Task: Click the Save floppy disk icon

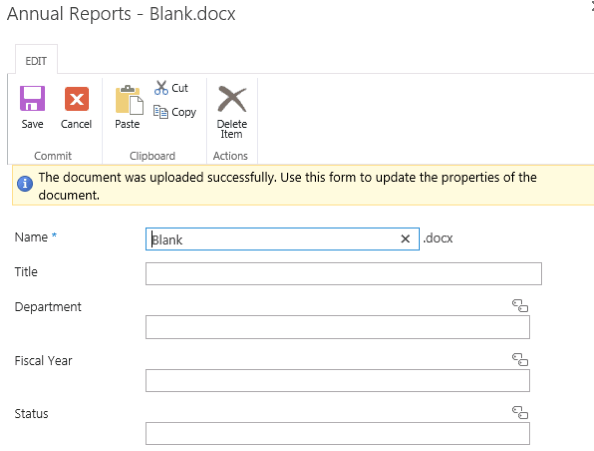Action: 32,98
